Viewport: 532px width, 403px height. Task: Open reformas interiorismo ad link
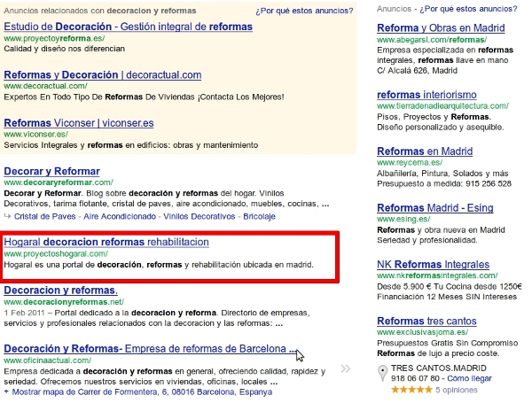tap(426, 95)
